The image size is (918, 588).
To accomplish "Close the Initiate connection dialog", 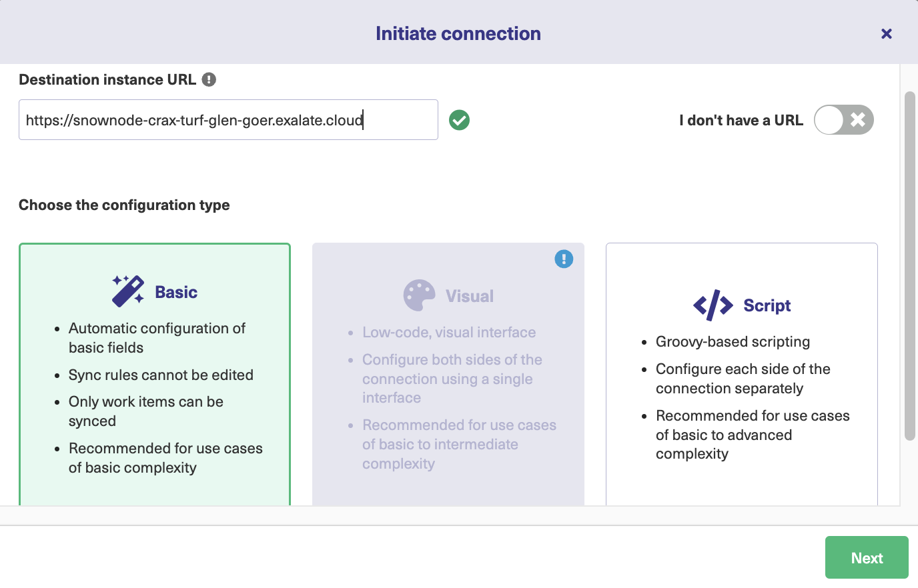I will click(887, 33).
